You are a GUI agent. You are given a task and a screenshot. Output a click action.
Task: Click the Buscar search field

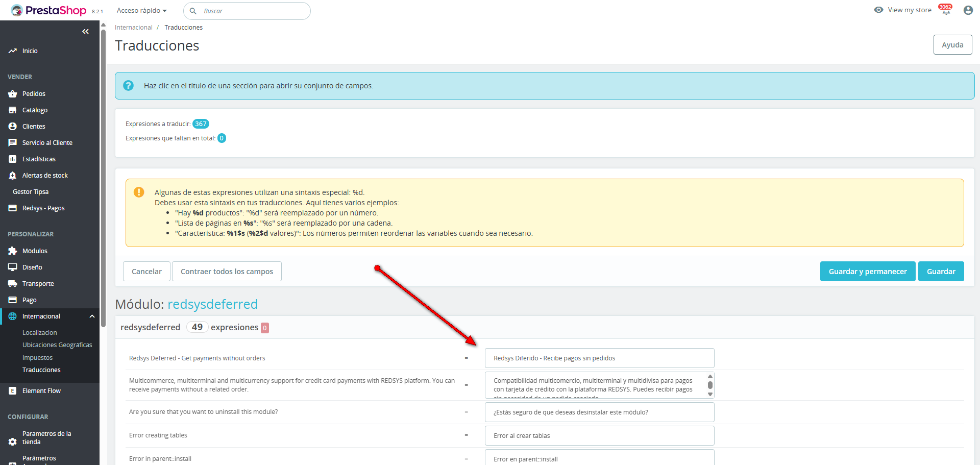point(247,11)
